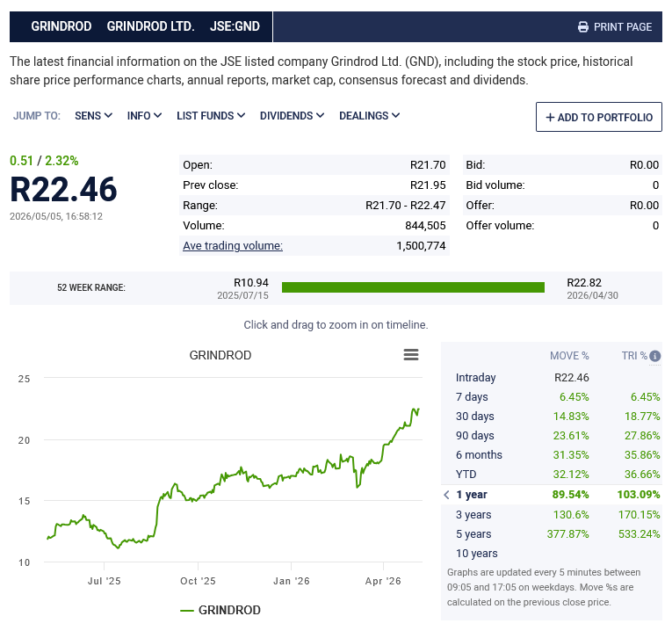Click the Offer value R0.00
672x638 pixels.
[x=644, y=206]
